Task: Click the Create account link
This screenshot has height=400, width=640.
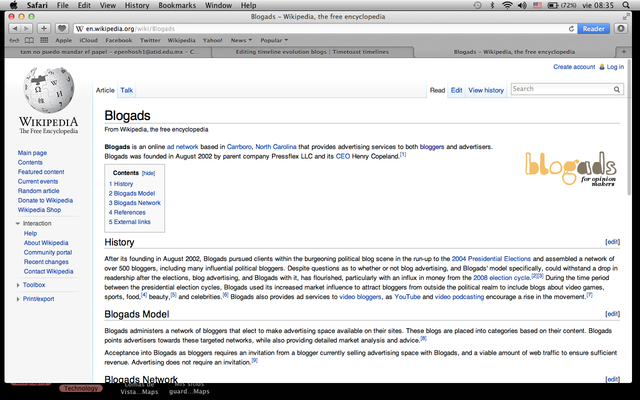Action: (574, 67)
